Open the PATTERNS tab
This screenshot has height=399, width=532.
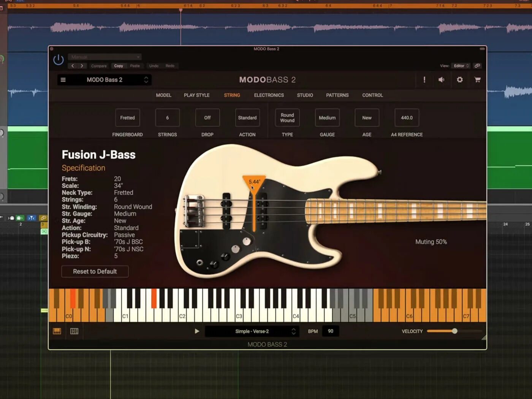tap(337, 95)
